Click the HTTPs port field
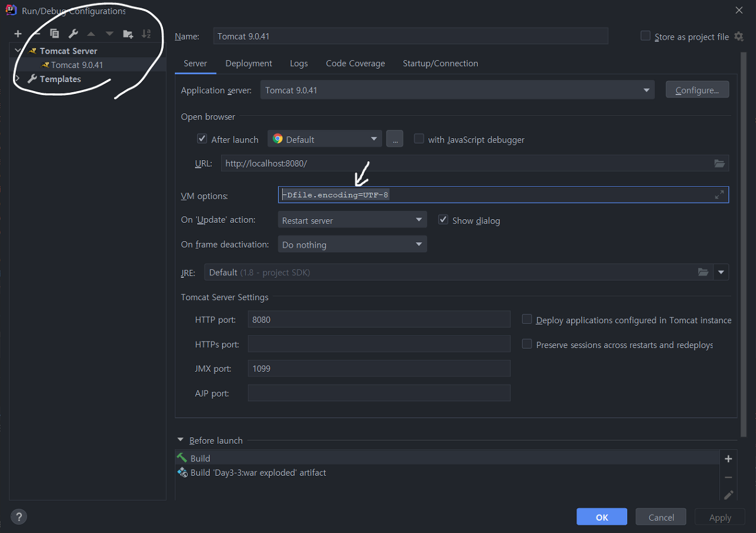The image size is (756, 533). [x=379, y=344]
